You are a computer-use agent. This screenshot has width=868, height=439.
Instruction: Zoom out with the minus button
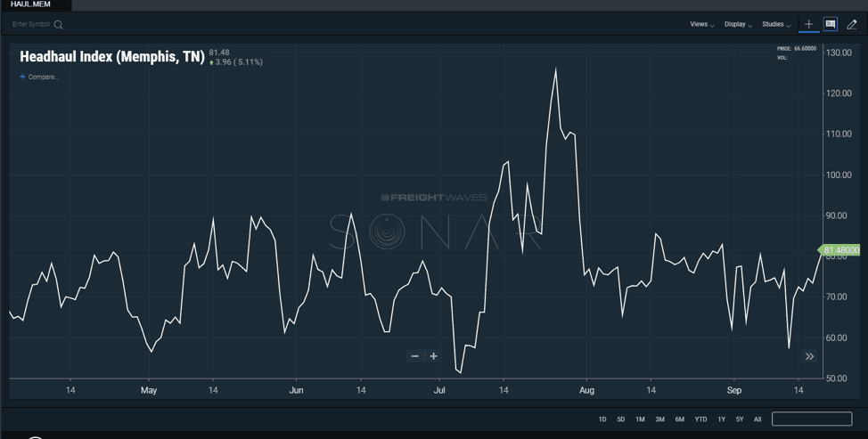(414, 356)
